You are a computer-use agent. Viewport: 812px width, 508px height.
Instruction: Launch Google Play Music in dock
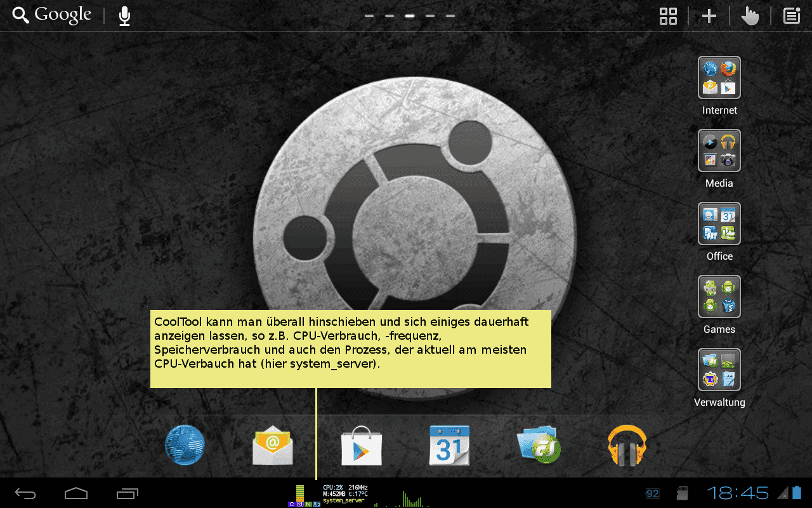627,446
